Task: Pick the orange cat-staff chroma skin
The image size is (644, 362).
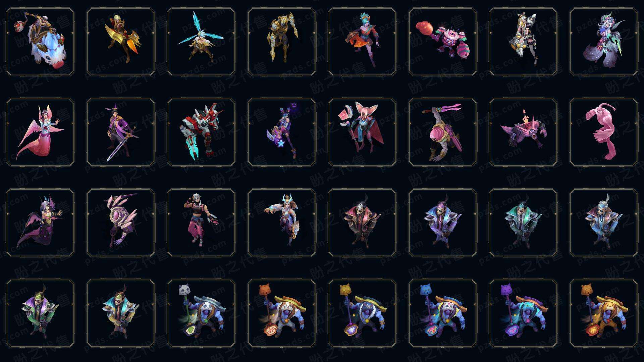Action: pos(282,313)
